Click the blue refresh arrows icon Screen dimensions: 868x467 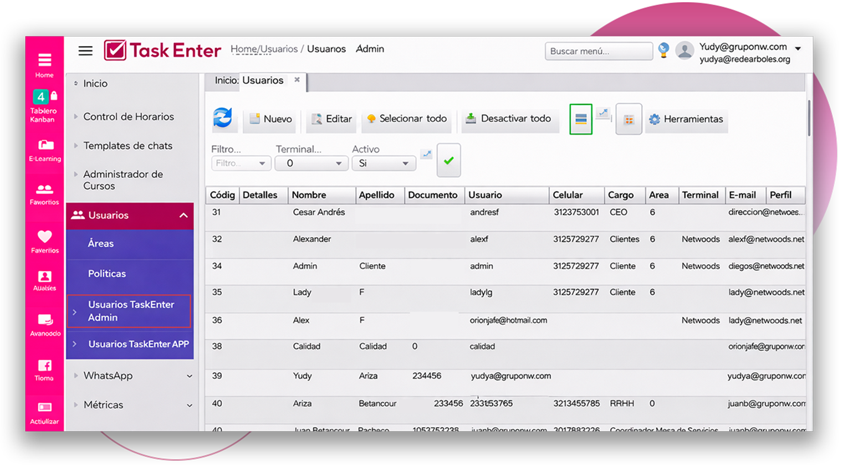point(223,119)
